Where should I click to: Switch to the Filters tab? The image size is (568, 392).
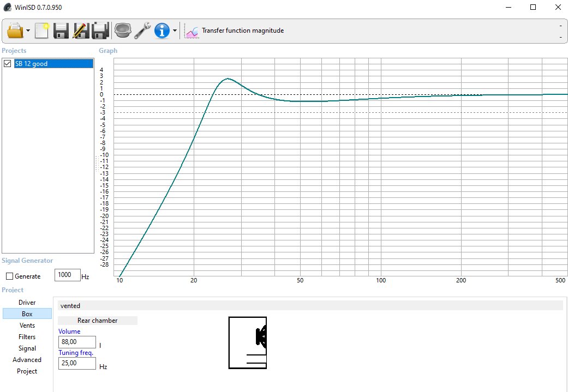[27, 336]
